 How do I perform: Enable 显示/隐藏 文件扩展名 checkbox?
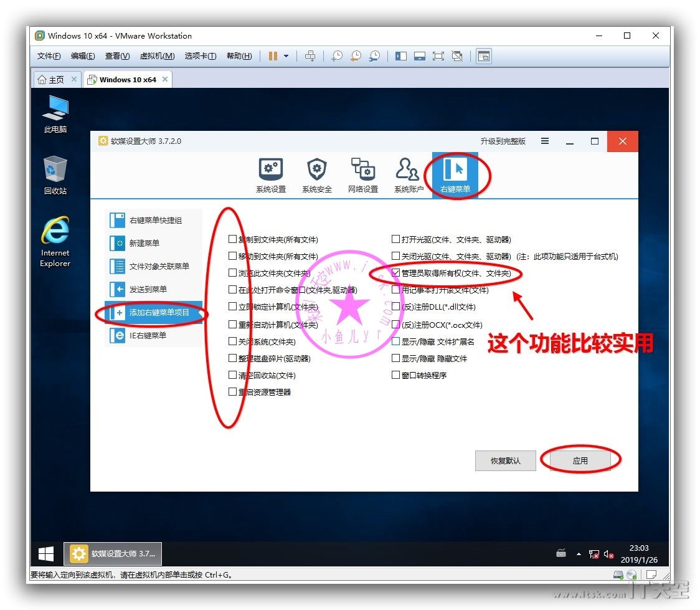point(395,341)
